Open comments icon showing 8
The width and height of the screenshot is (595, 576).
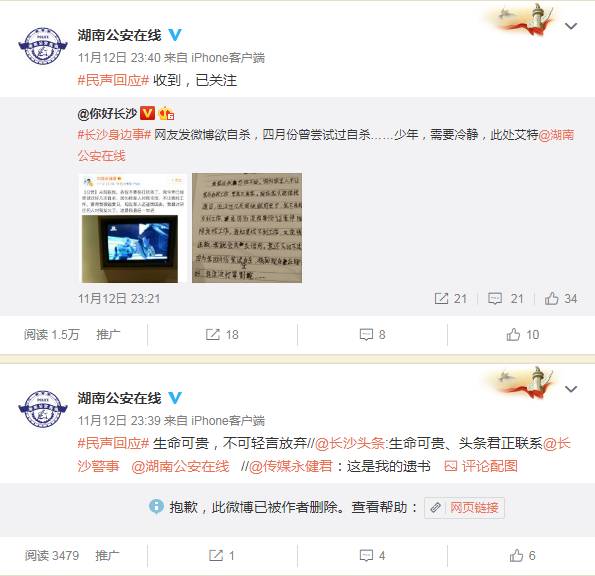[x=372, y=335]
